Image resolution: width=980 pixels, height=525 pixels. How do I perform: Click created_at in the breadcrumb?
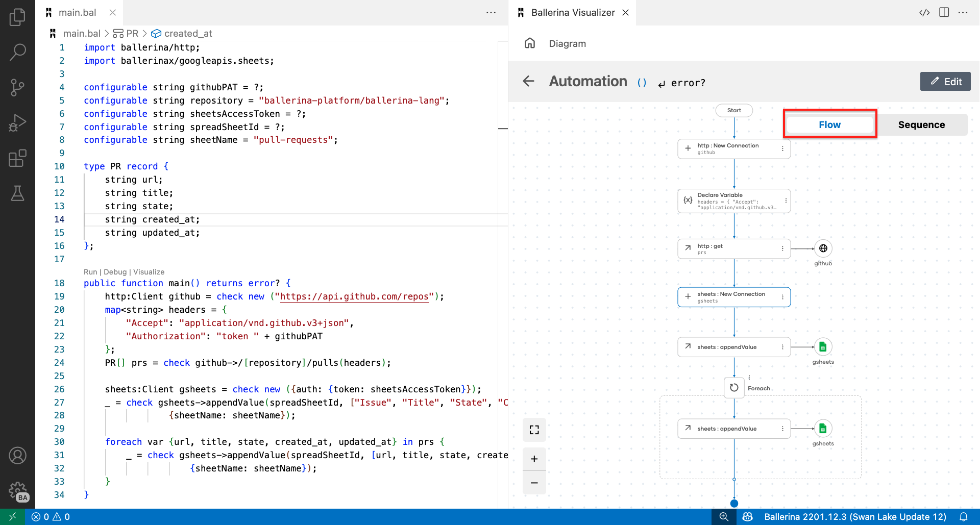coord(188,33)
